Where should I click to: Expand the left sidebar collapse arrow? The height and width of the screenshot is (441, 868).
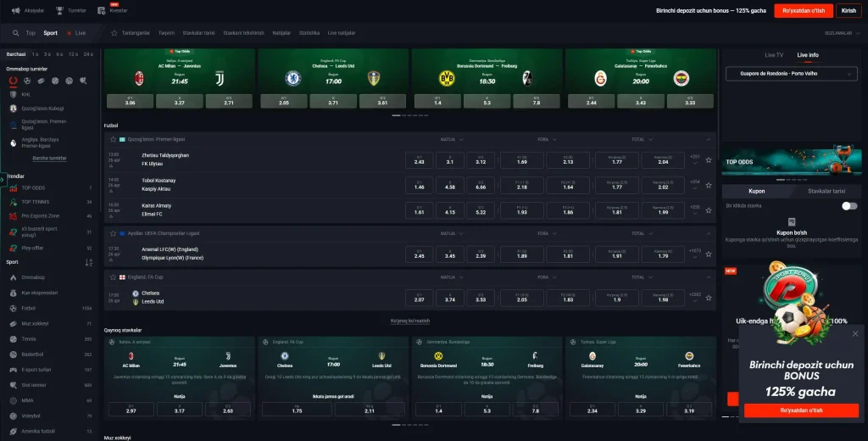coord(3,180)
